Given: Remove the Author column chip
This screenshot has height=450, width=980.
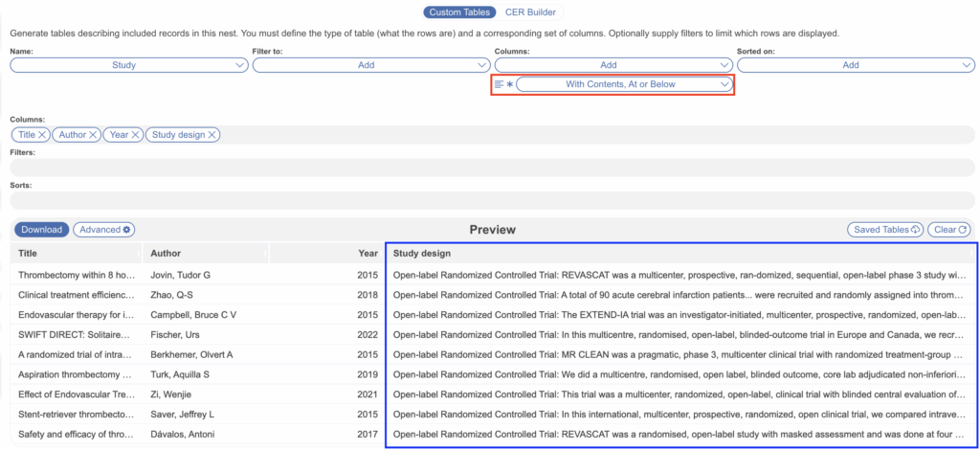Looking at the screenshot, I should click(93, 135).
